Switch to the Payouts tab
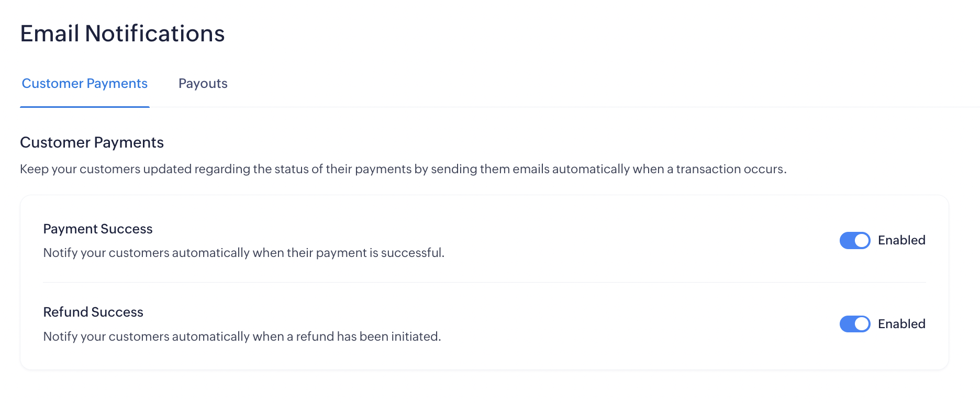The image size is (980, 403). point(203,84)
